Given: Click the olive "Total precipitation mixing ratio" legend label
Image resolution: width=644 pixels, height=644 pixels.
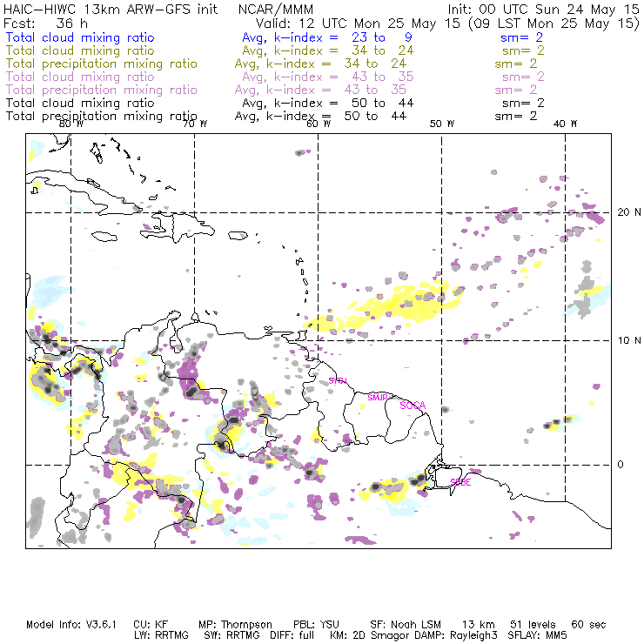Looking at the screenshot, I should [x=102, y=64].
